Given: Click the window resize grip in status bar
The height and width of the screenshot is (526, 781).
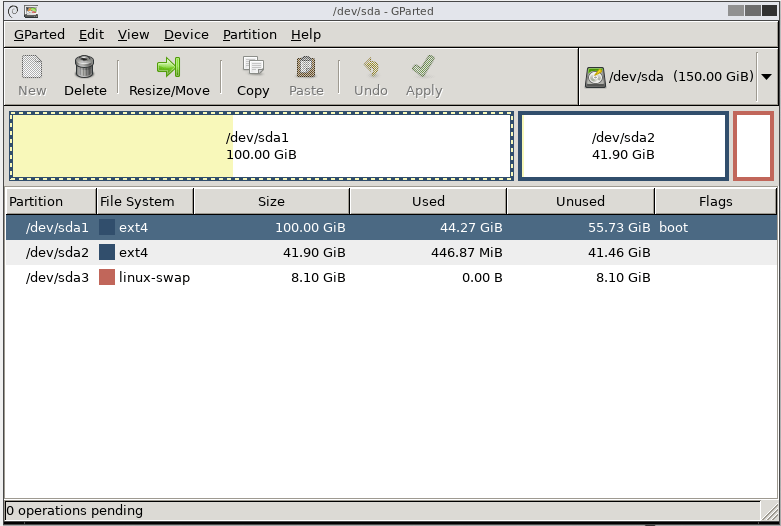Looking at the screenshot, I should [x=770, y=511].
